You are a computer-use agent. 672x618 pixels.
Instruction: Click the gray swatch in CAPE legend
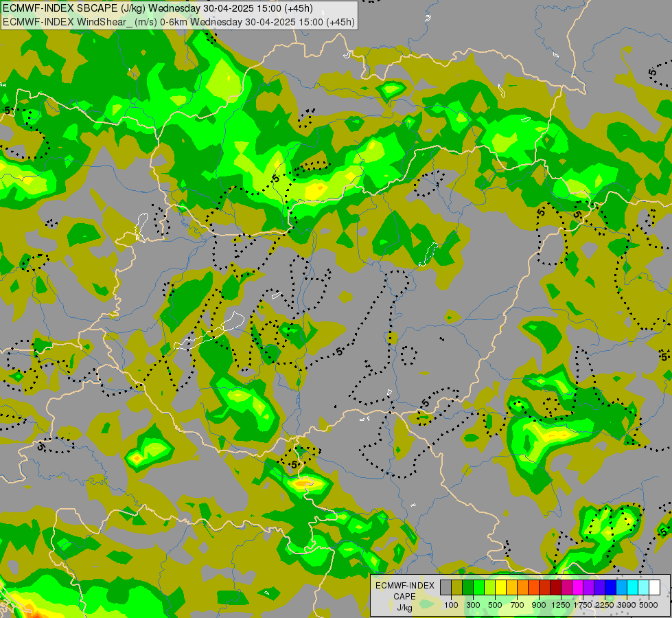coord(445,587)
